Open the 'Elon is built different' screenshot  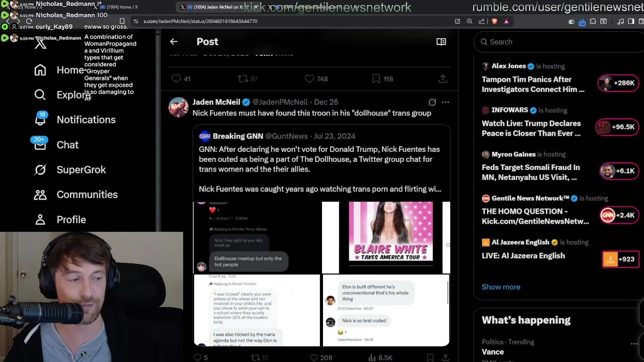point(386,310)
